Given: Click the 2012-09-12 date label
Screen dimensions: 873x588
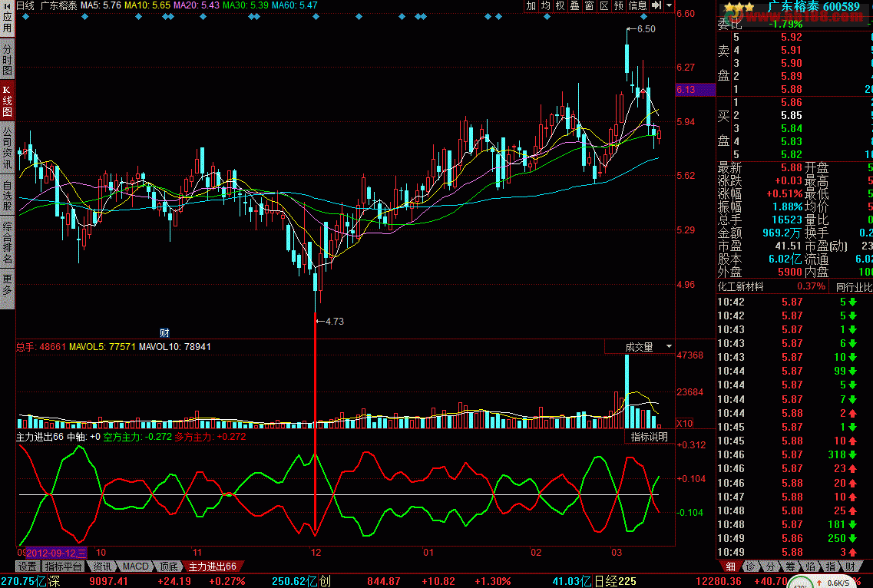Looking at the screenshot, I should pyautogui.click(x=56, y=553).
